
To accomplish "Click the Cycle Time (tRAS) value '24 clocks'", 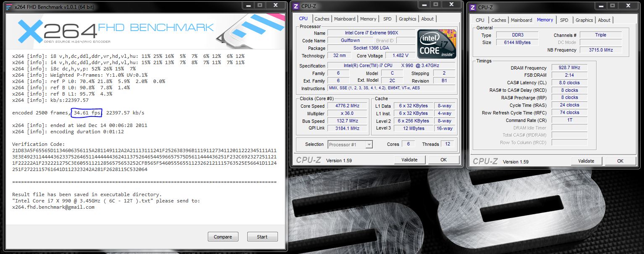I will coord(569,105).
